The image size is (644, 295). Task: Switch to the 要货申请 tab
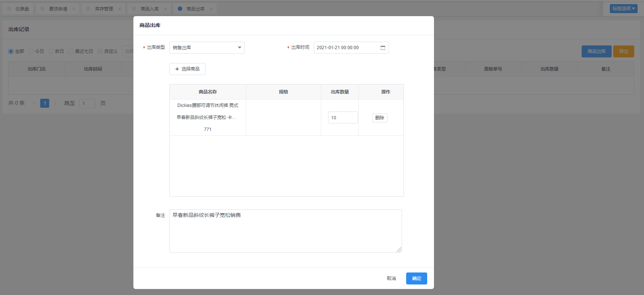click(57, 9)
